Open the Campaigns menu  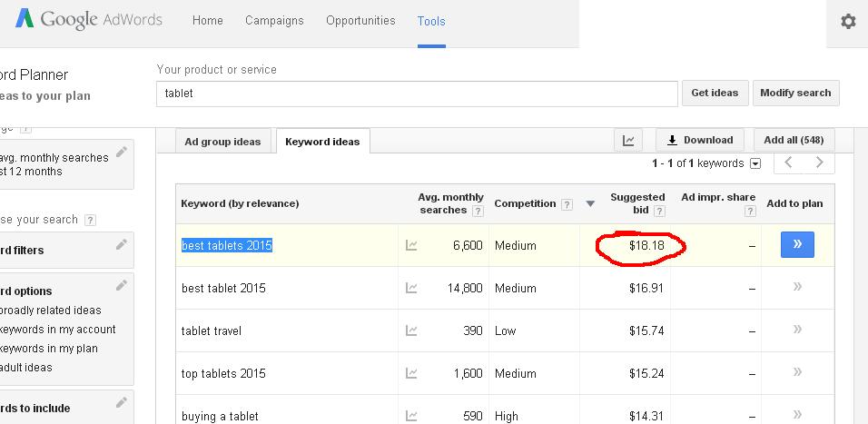click(x=274, y=21)
